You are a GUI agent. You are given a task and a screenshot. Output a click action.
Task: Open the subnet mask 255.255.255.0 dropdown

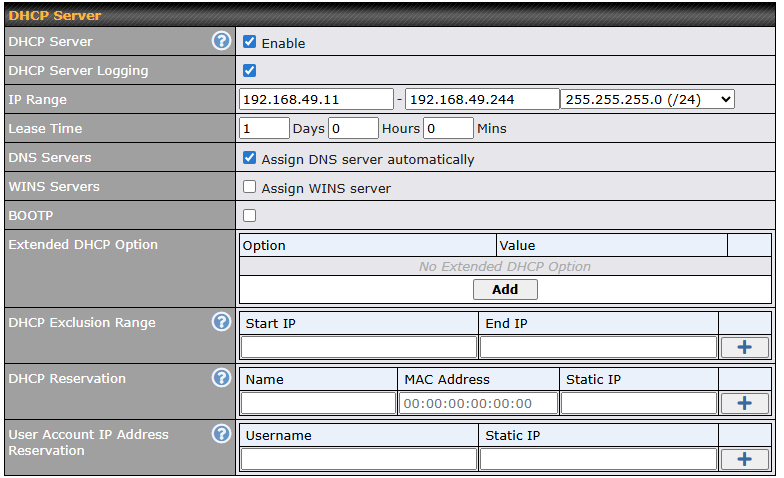click(x=647, y=99)
